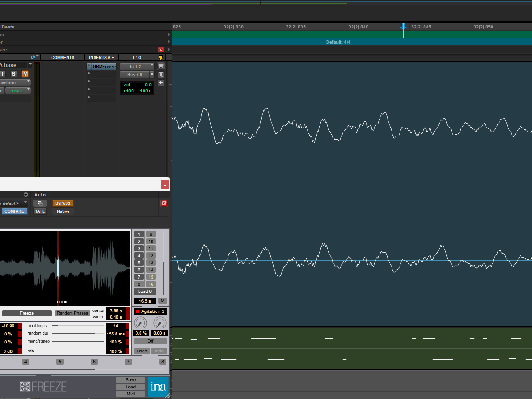
Task: Adjust mix slider
Action: click(x=78, y=351)
